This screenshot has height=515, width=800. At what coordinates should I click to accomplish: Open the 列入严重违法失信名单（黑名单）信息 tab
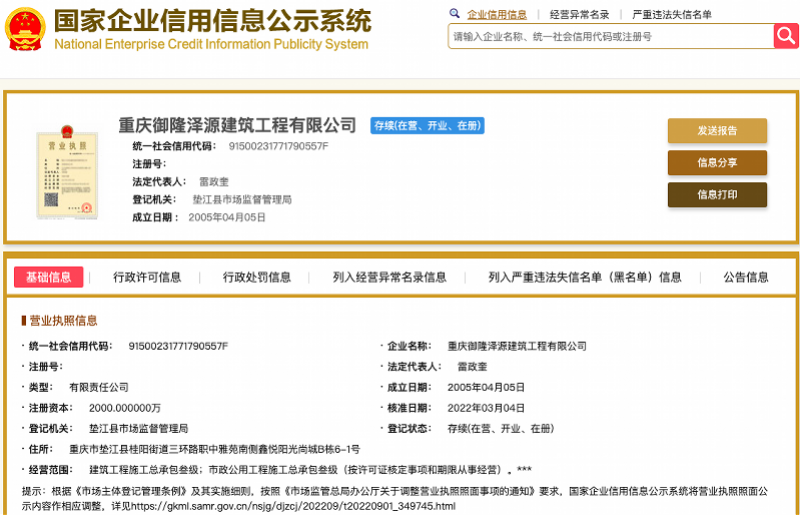point(585,277)
